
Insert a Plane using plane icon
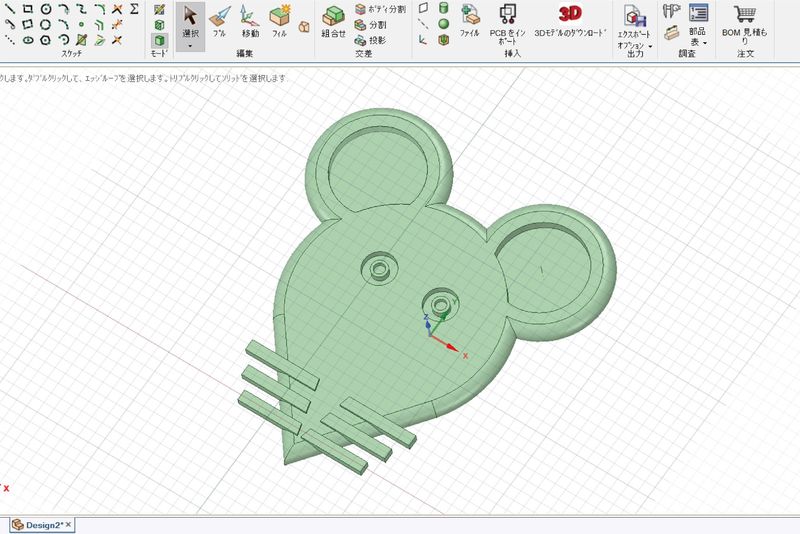(x=423, y=8)
